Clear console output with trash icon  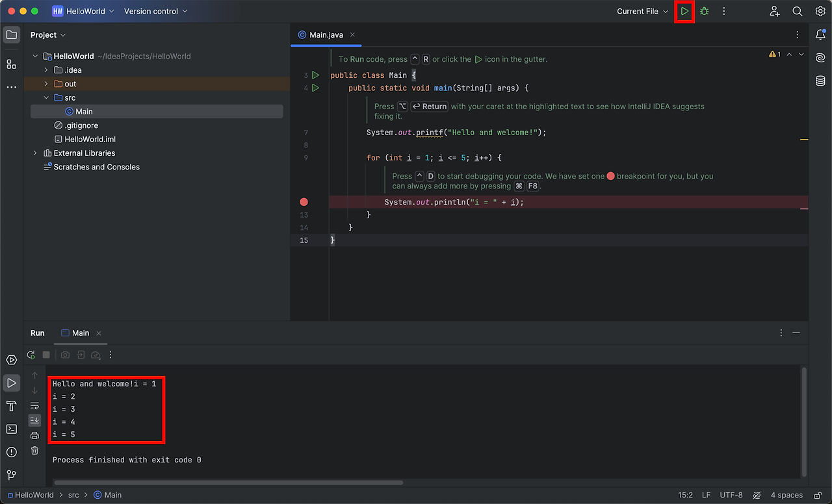[35, 450]
